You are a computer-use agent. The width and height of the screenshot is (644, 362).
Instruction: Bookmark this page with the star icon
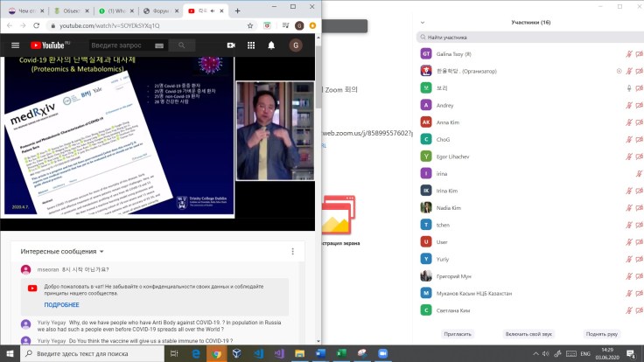click(251, 25)
